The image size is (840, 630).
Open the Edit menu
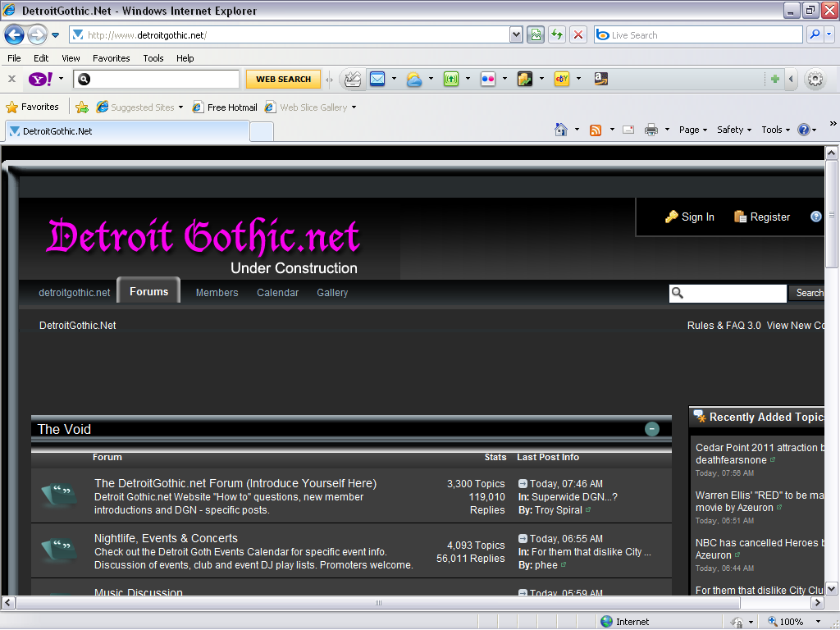click(41, 58)
